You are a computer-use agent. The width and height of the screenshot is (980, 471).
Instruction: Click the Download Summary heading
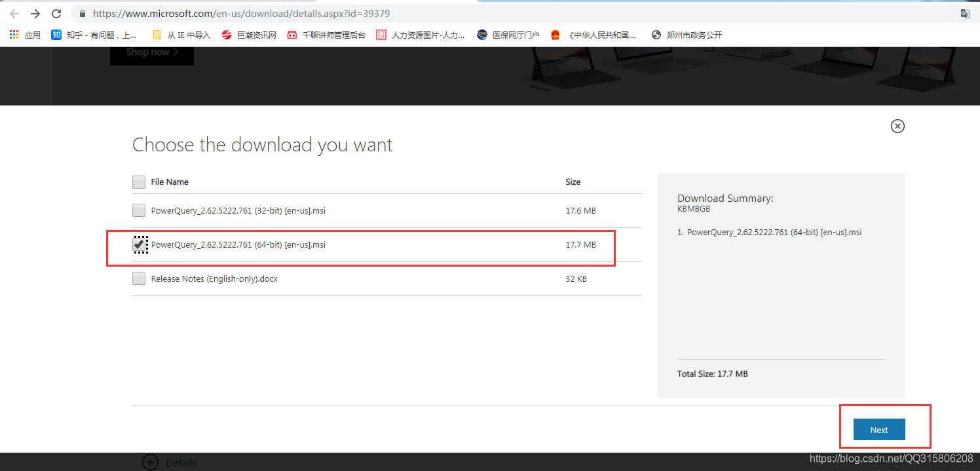coord(725,198)
